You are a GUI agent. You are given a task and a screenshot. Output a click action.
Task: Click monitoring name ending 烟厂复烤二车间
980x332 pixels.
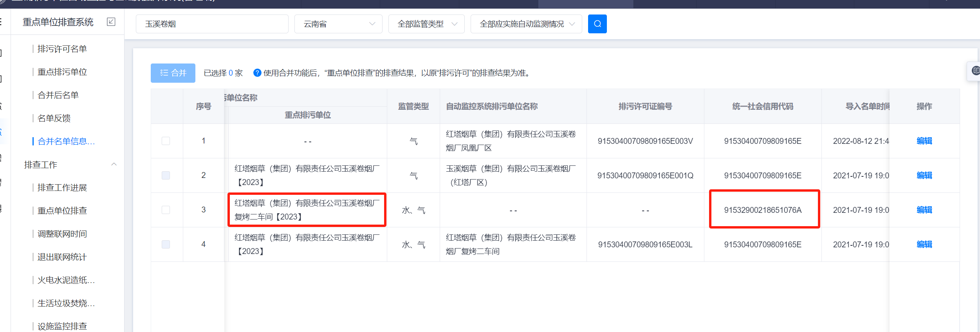point(511,244)
